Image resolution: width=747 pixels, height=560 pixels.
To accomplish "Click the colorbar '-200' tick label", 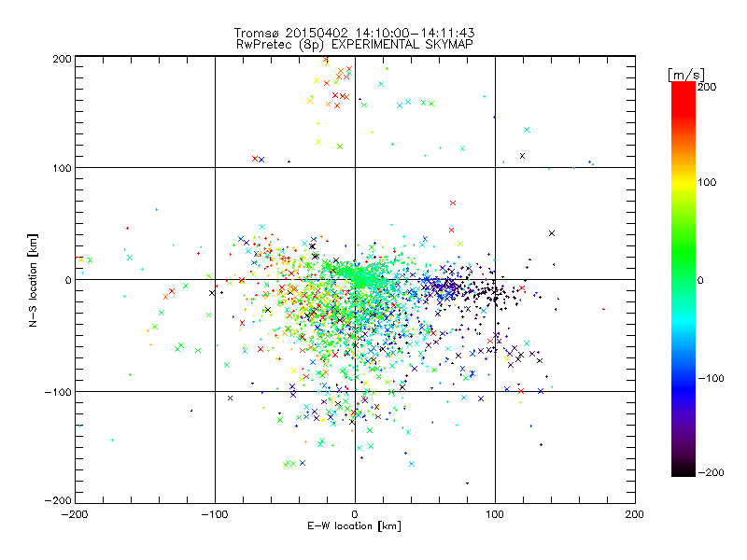I will (711, 472).
